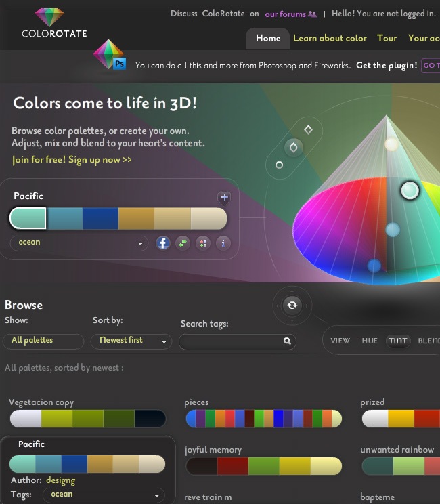
Task: Click the Join for free Sign up link
Action: click(x=72, y=160)
